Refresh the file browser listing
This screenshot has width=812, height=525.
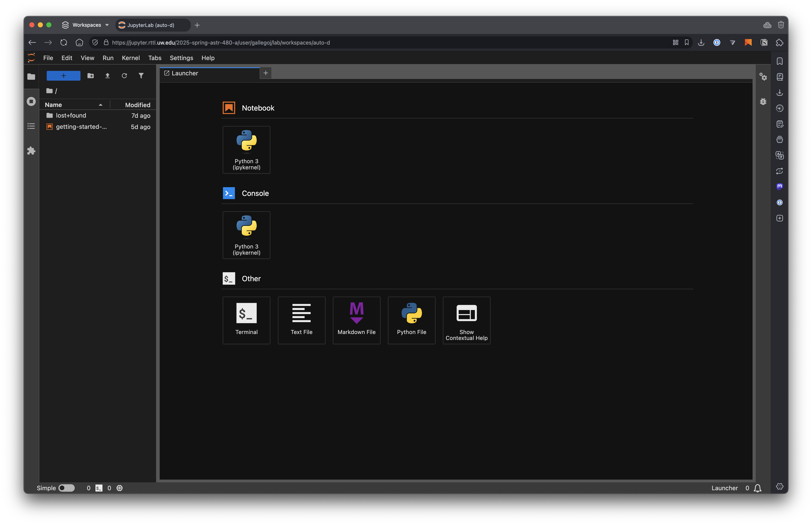[124, 76]
